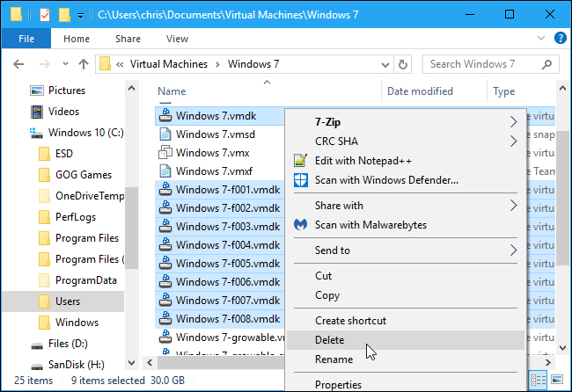Image resolution: width=572 pixels, height=392 pixels.
Task: Click the Windows 7.vmx file icon
Action: pyautogui.click(x=165, y=153)
